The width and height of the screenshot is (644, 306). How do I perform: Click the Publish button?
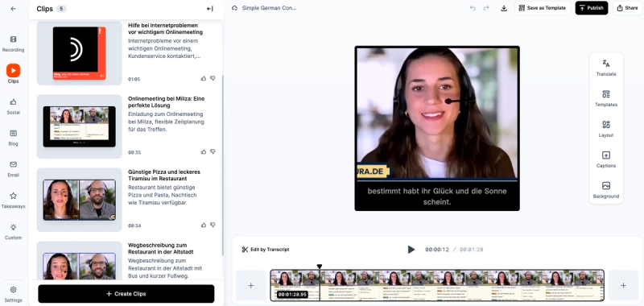click(592, 8)
